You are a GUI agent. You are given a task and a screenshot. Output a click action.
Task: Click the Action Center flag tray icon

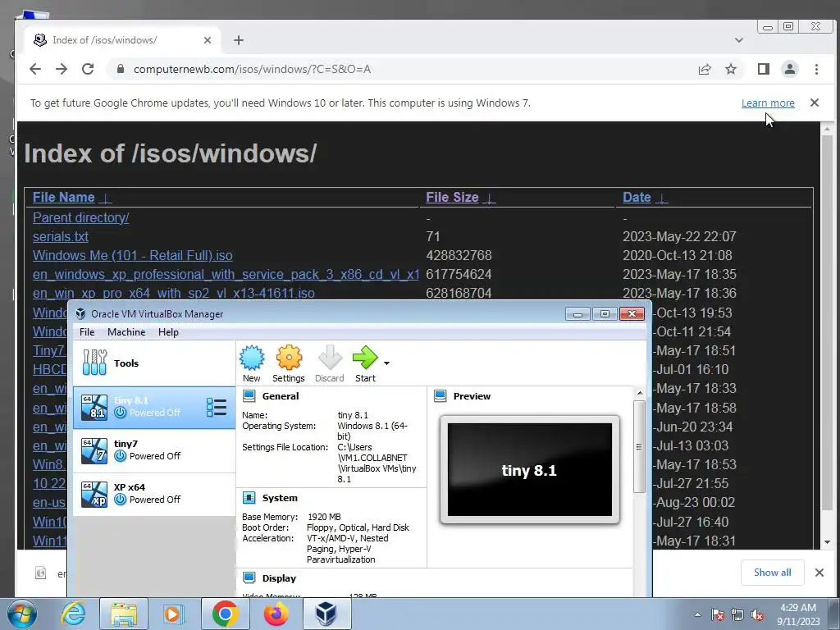718,614
